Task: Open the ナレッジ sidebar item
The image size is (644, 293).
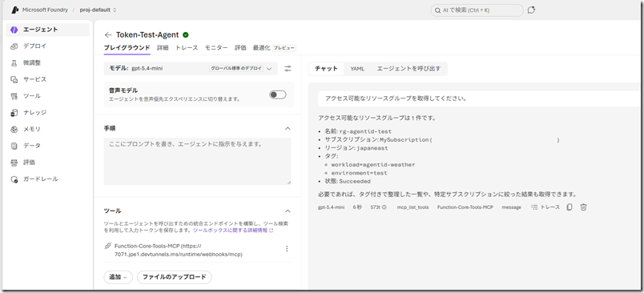Action: 47,112
